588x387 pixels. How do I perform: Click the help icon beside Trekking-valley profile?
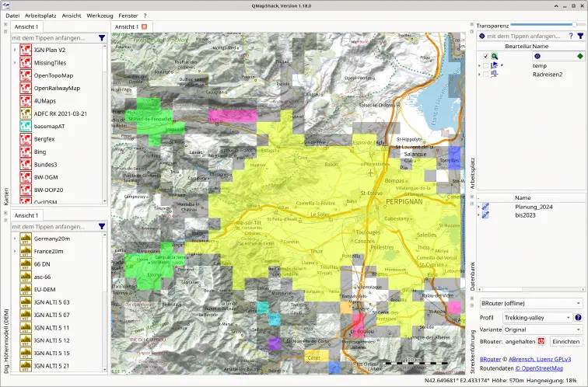pyautogui.click(x=578, y=317)
